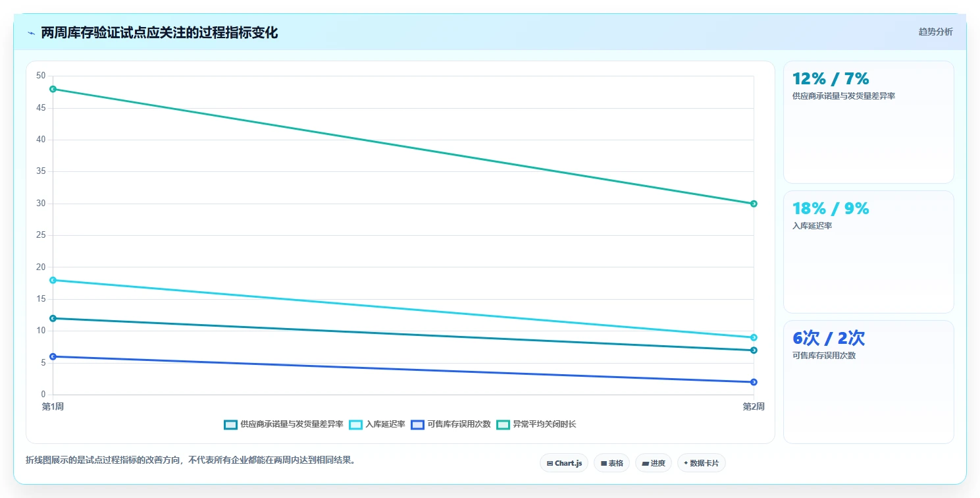Image resolution: width=980 pixels, height=498 pixels.
Task: Click the 供应商差异率 data point at 第2周
Action: coord(754,350)
